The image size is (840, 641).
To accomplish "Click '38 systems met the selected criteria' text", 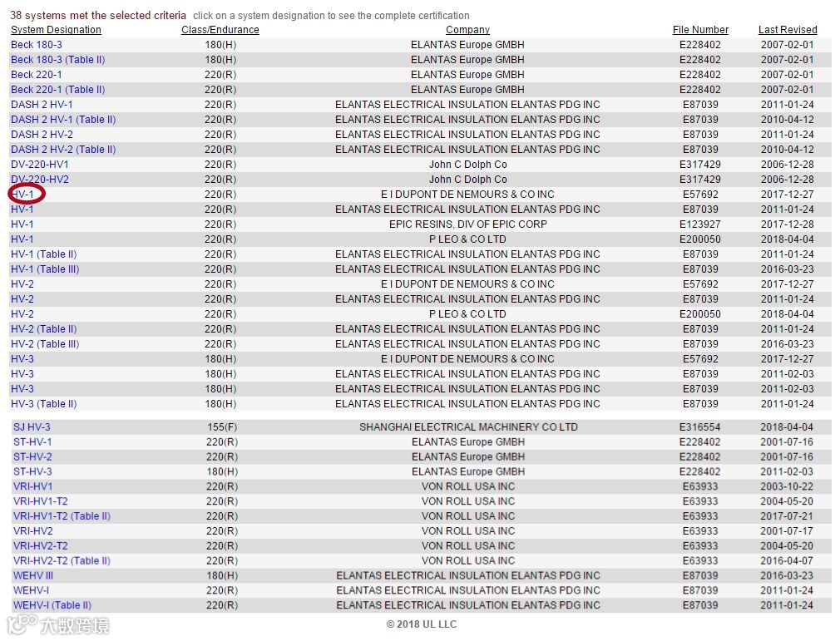I will coord(98,15).
